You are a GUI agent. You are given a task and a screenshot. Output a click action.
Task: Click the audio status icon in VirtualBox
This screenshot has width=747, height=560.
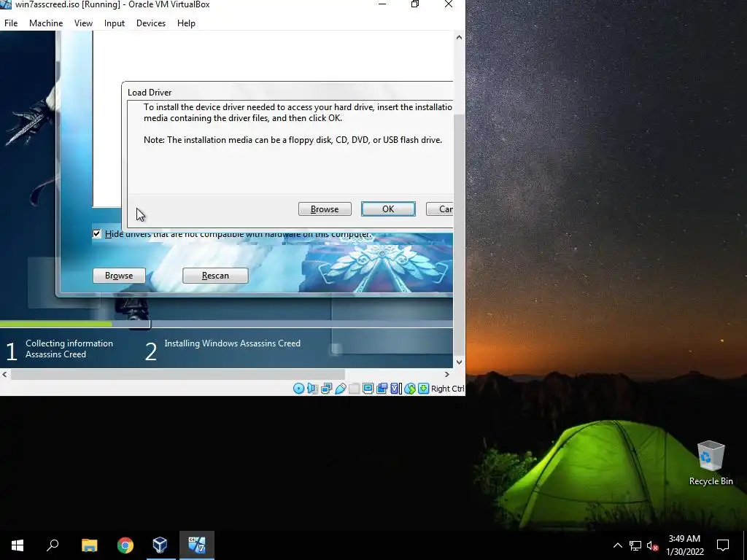click(x=312, y=389)
